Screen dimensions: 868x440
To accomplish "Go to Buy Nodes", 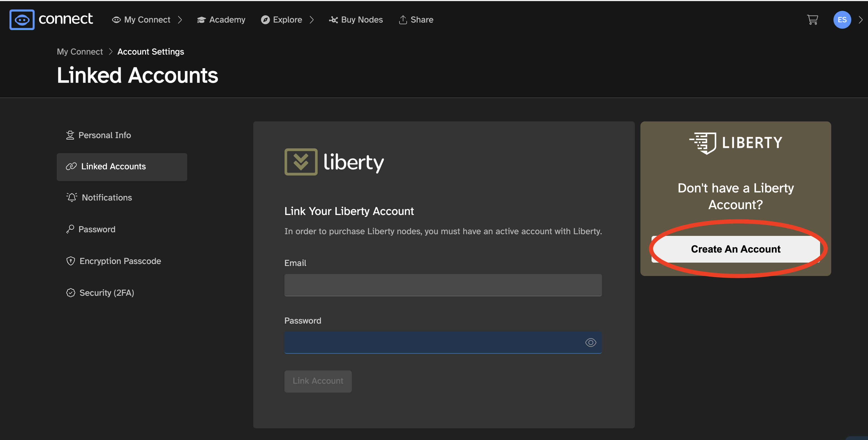I will click(356, 20).
